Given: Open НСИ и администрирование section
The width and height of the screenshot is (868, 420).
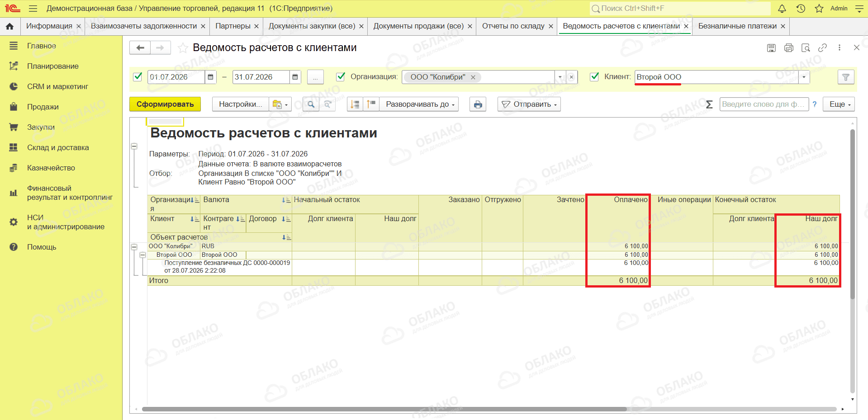Looking at the screenshot, I should tap(66, 222).
